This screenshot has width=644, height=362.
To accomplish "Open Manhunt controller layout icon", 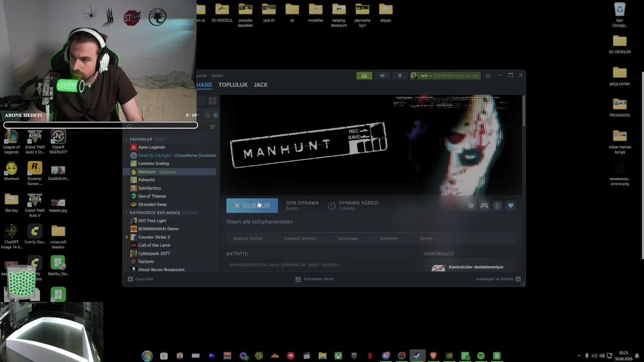I will (484, 206).
